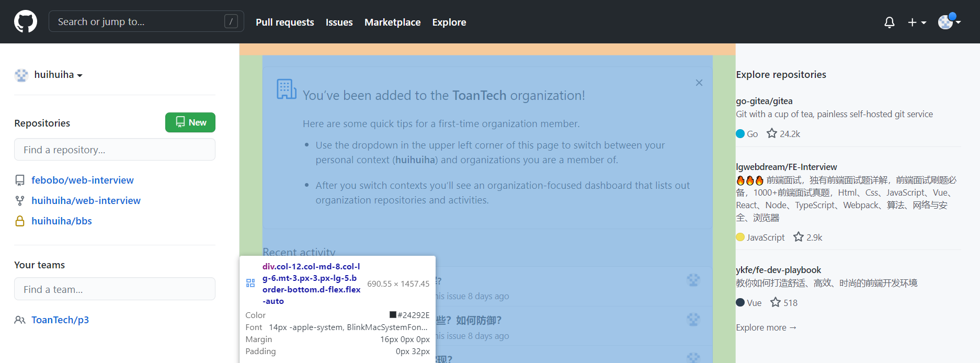Focus the Find a team field
The image size is (980, 363).
[x=115, y=289]
